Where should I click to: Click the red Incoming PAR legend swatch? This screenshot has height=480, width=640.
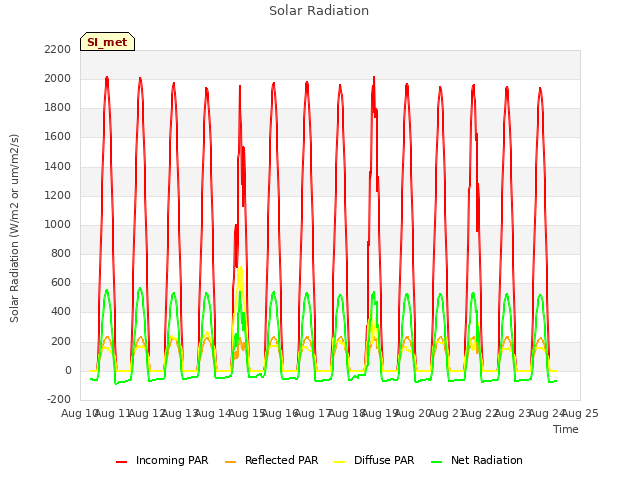(x=122, y=462)
